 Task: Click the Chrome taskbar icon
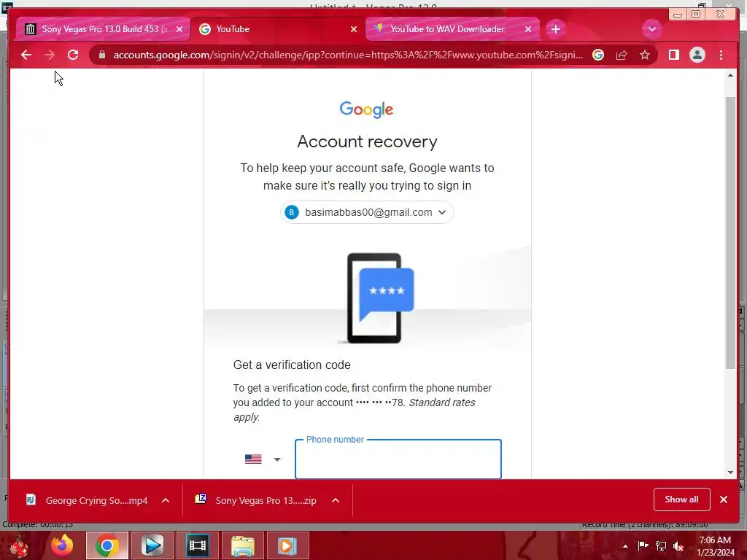coord(107,545)
